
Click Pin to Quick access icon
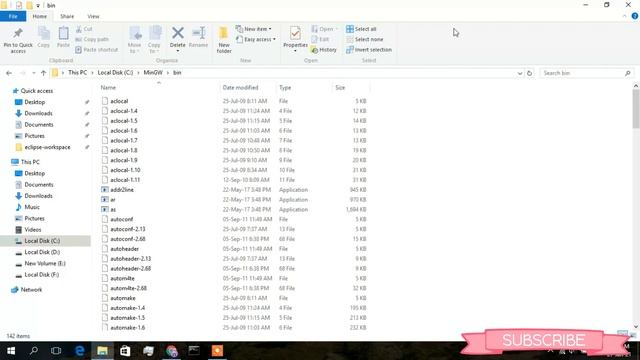[x=18, y=33]
